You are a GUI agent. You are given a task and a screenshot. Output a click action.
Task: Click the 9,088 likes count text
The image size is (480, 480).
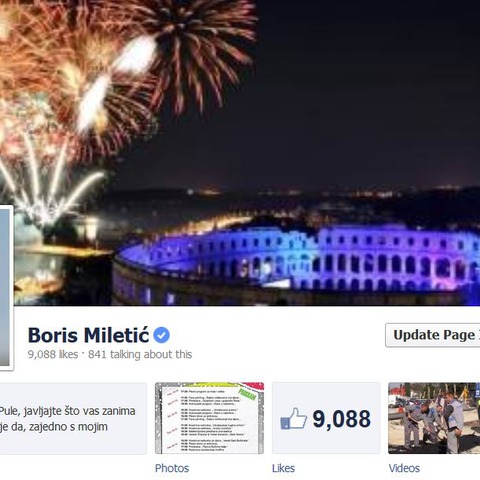(x=53, y=354)
